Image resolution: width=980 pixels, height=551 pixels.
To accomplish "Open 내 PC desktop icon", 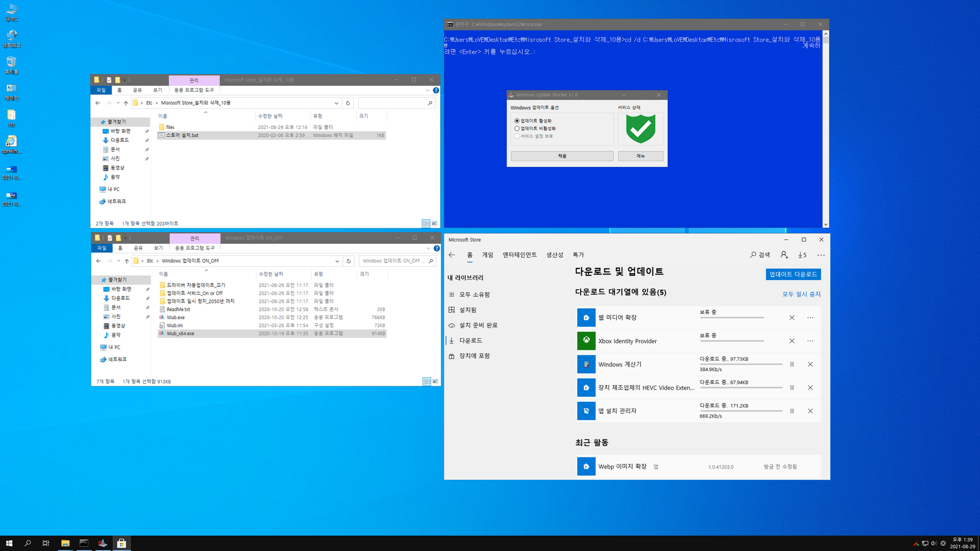I will 11,12.
